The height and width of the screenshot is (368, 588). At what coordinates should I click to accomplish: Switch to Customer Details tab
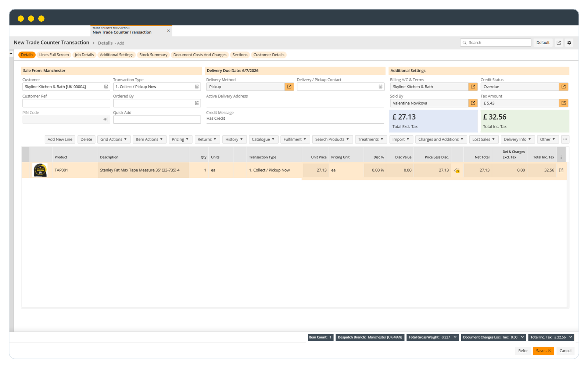click(269, 55)
